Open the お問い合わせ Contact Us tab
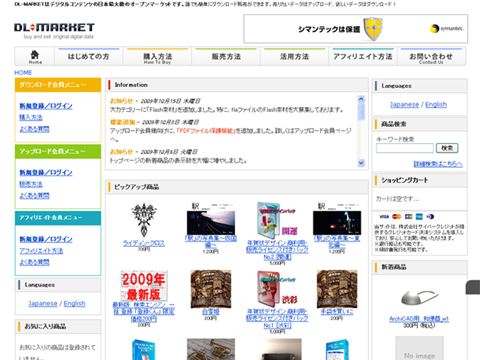The image size is (480, 360). [x=431, y=56]
